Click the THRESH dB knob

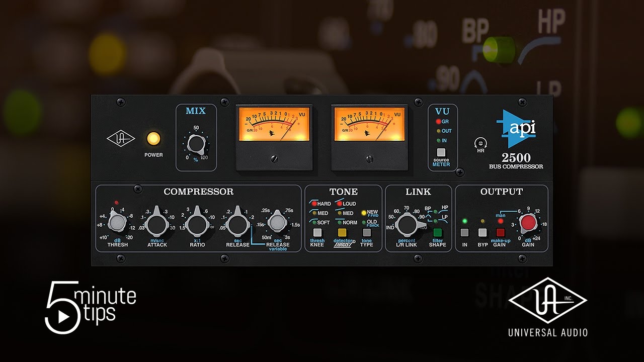117,223
